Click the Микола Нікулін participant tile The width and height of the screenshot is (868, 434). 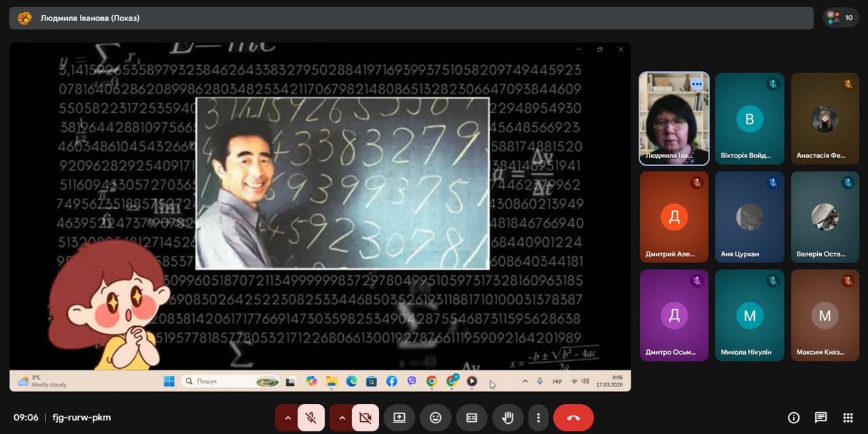749,315
